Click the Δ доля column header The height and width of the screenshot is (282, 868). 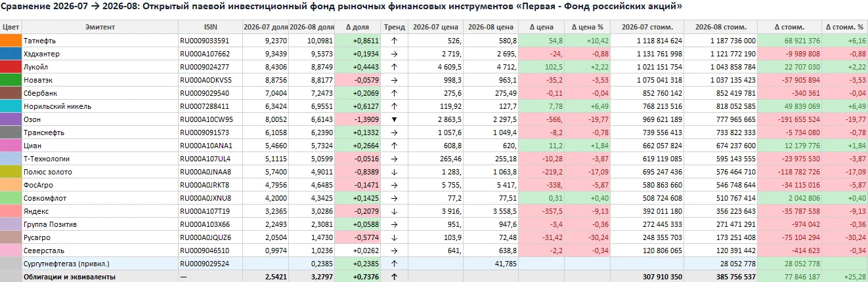[x=358, y=27]
